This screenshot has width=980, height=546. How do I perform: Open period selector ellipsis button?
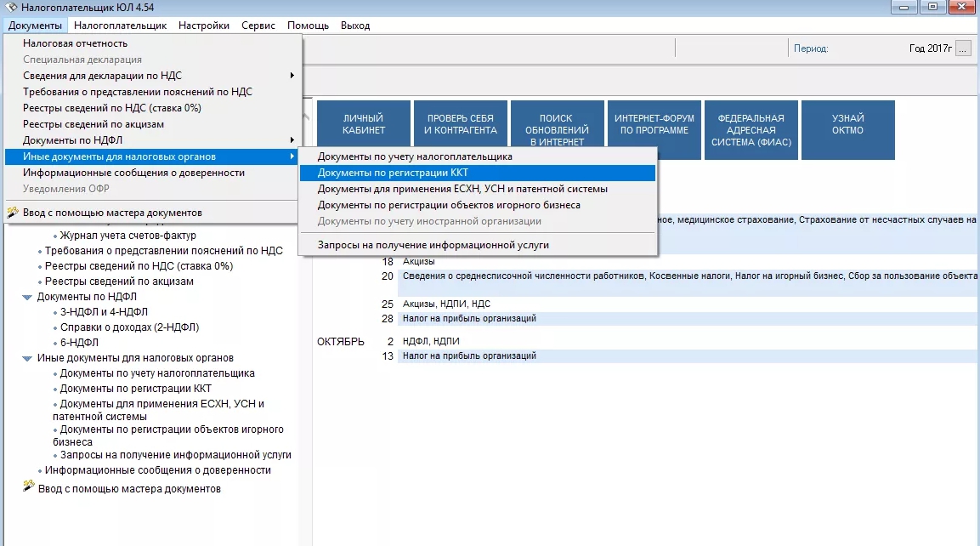pyautogui.click(x=962, y=48)
